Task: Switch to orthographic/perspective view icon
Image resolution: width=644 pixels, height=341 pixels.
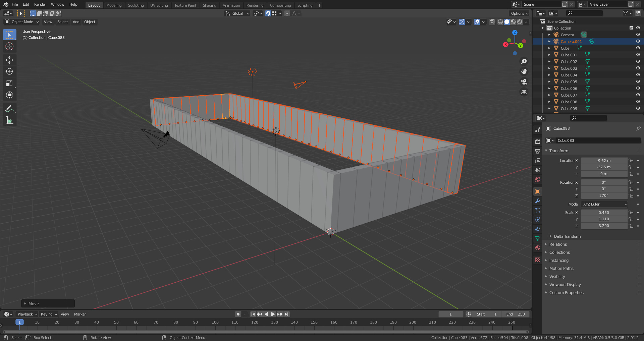Action: point(524,92)
